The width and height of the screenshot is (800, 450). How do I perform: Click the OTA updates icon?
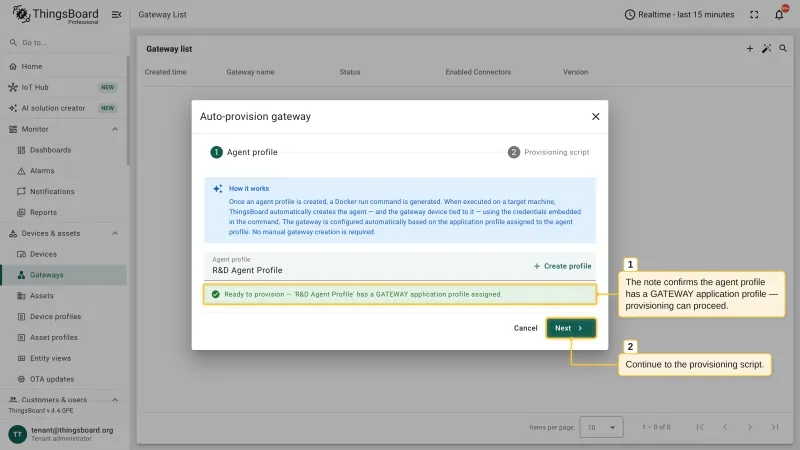coord(21,379)
